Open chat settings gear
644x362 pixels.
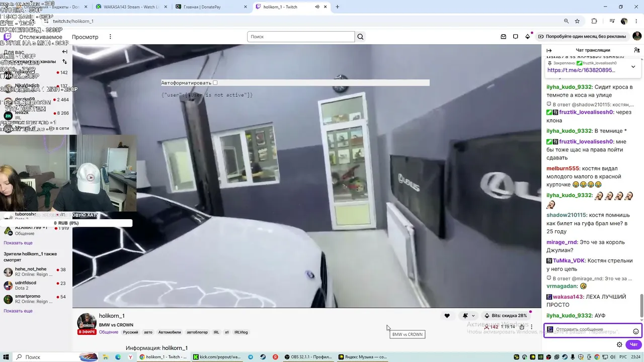[619, 344]
